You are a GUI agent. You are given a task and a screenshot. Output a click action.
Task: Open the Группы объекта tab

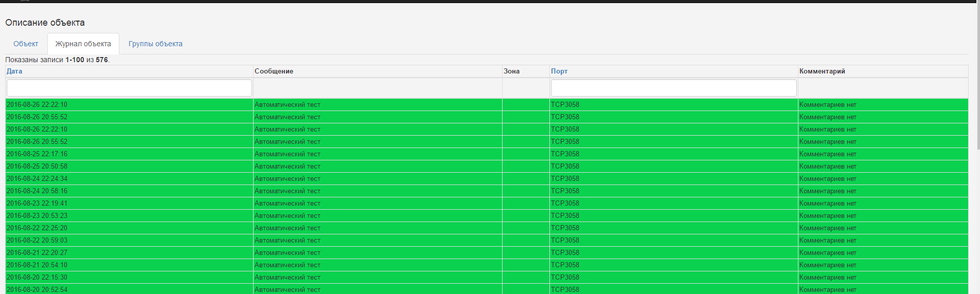(x=155, y=44)
